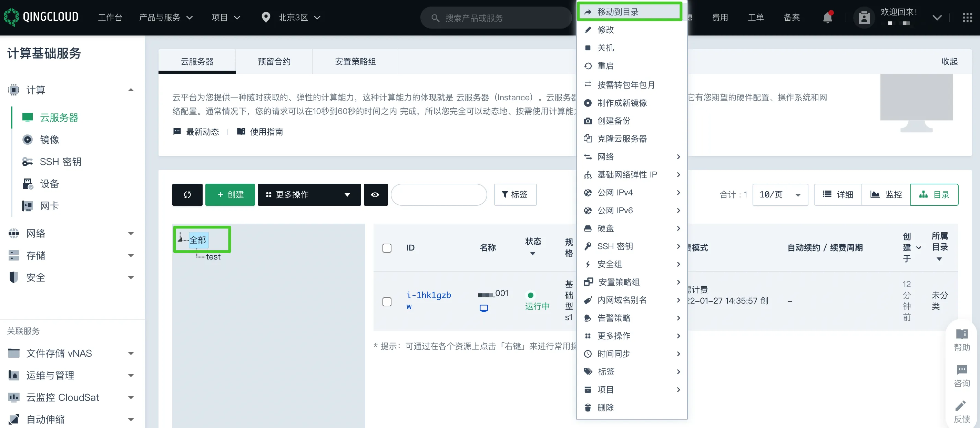Click the user avatar icon
Screen dimensions: 980x428
tap(864, 18)
